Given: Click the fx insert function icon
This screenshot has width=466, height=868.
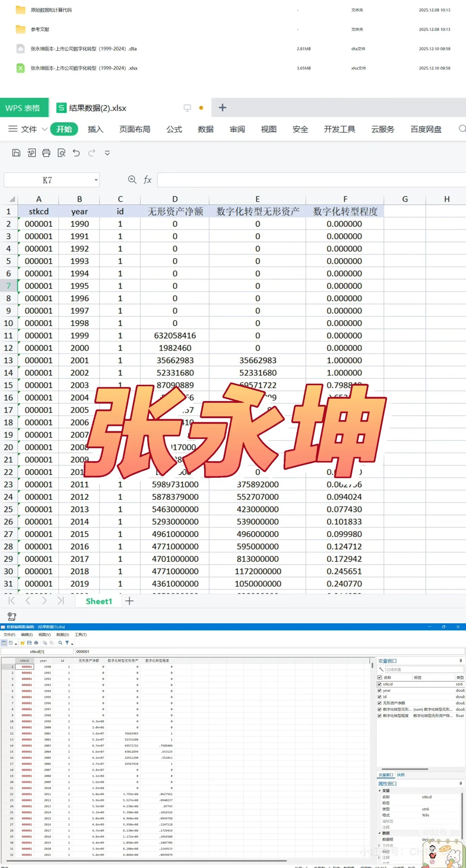Looking at the screenshot, I should (148, 179).
